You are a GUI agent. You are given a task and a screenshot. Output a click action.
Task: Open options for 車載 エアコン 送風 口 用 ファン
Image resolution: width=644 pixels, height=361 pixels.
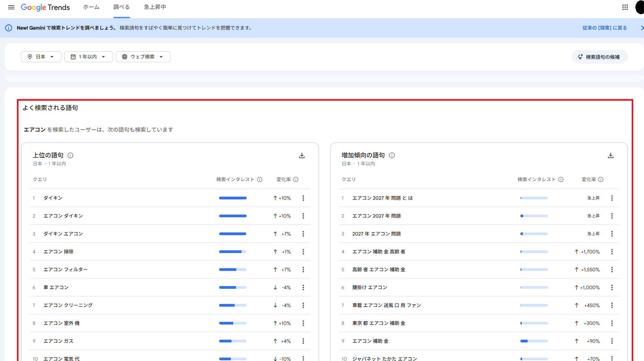click(612, 305)
